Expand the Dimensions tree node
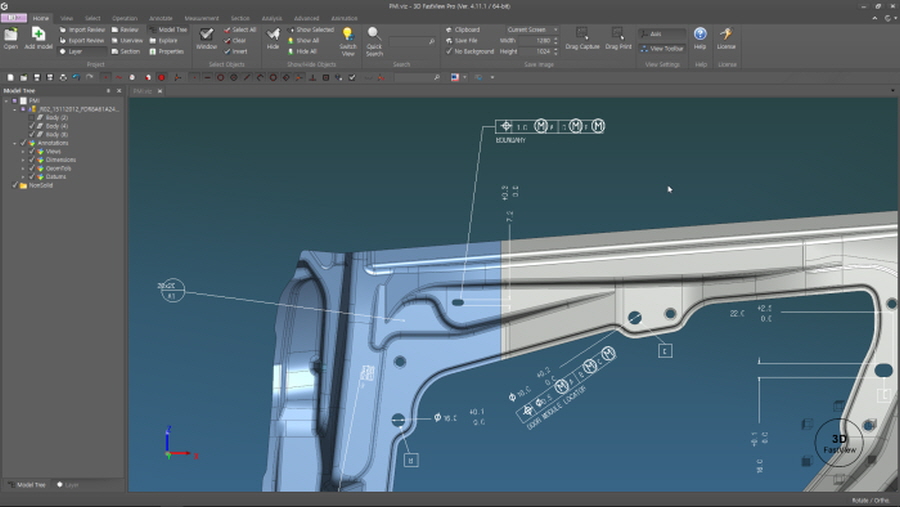 pos(23,160)
